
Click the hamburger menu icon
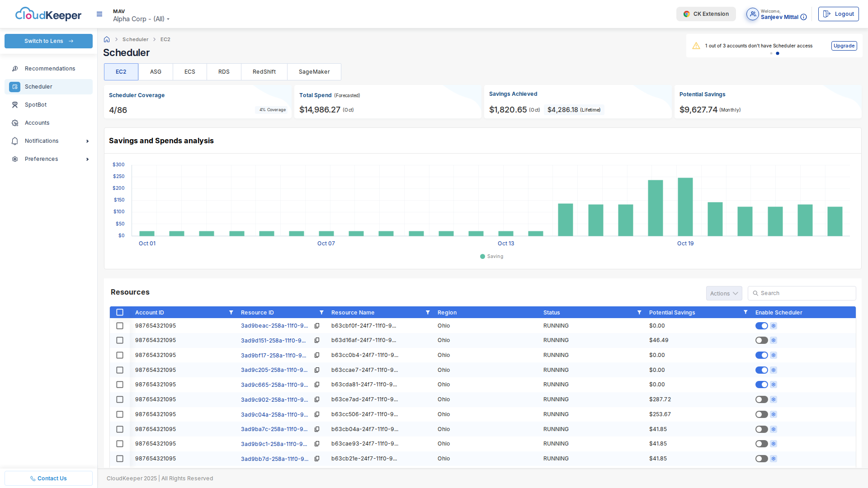tap(99, 14)
